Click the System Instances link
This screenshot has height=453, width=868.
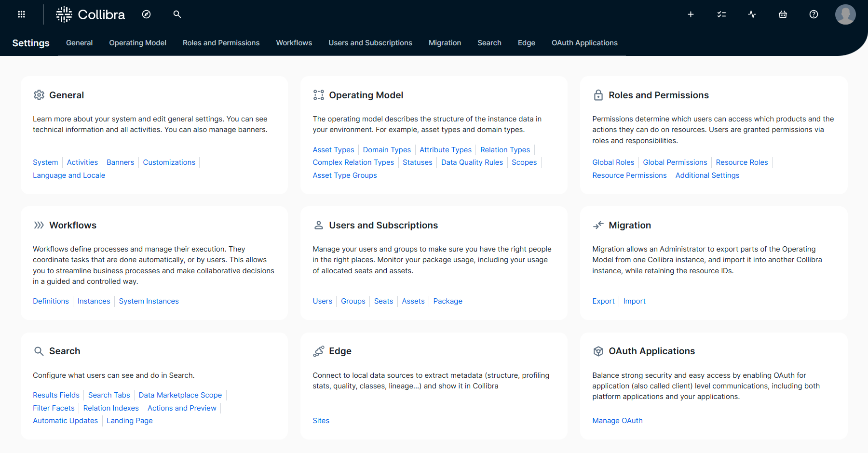pos(149,301)
